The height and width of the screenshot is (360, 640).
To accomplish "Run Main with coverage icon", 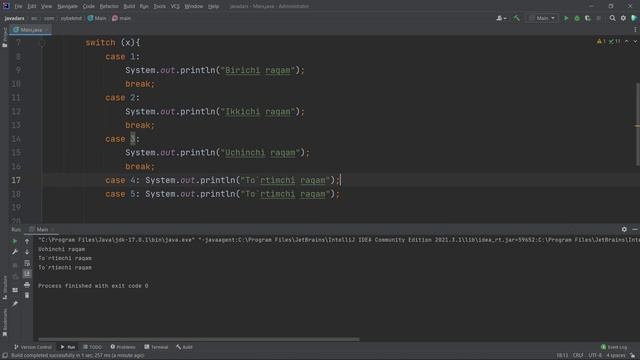I will 588,18.
